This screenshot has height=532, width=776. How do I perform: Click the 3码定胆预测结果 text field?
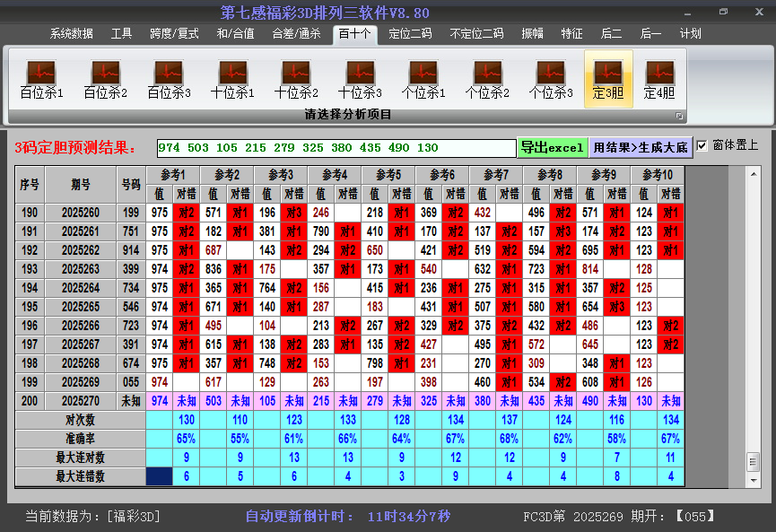(336, 148)
